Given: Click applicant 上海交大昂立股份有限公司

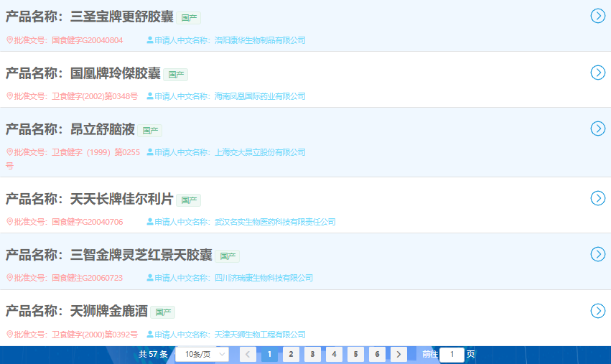Looking at the screenshot, I should tap(260, 152).
